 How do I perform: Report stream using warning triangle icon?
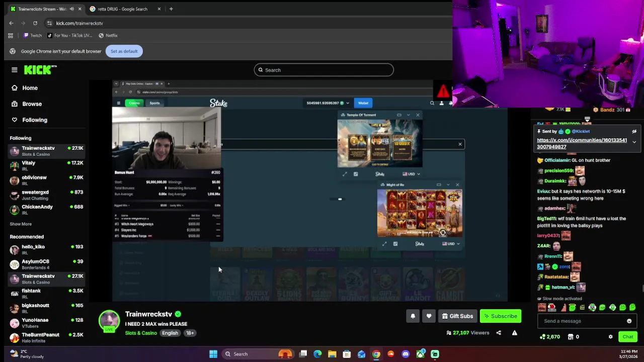(514, 333)
